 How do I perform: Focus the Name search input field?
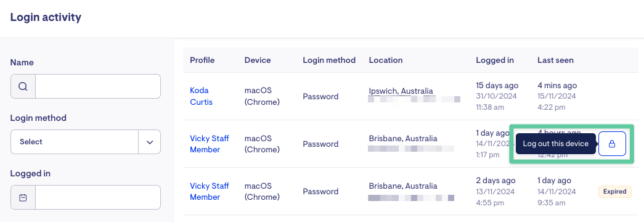pos(98,86)
